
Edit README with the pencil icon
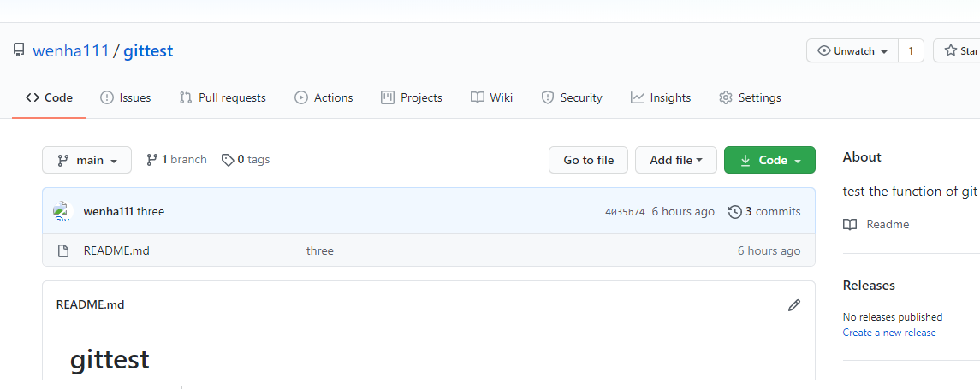point(794,305)
